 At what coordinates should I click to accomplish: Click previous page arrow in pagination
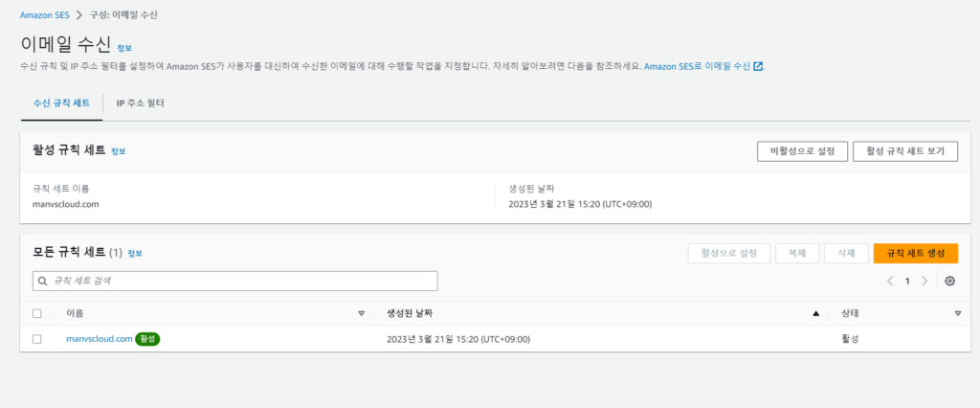tap(890, 281)
